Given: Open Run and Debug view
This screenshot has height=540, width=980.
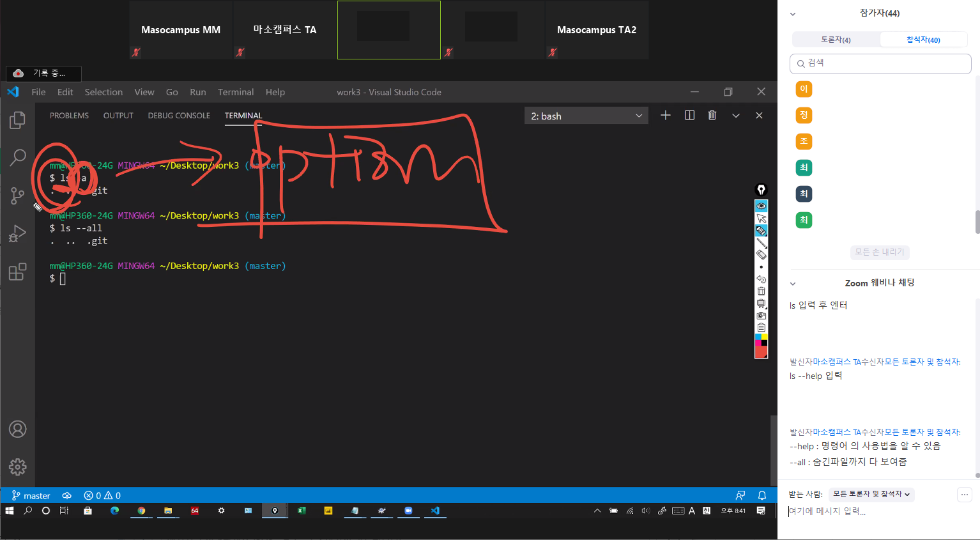Looking at the screenshot, I should [17, 234].
